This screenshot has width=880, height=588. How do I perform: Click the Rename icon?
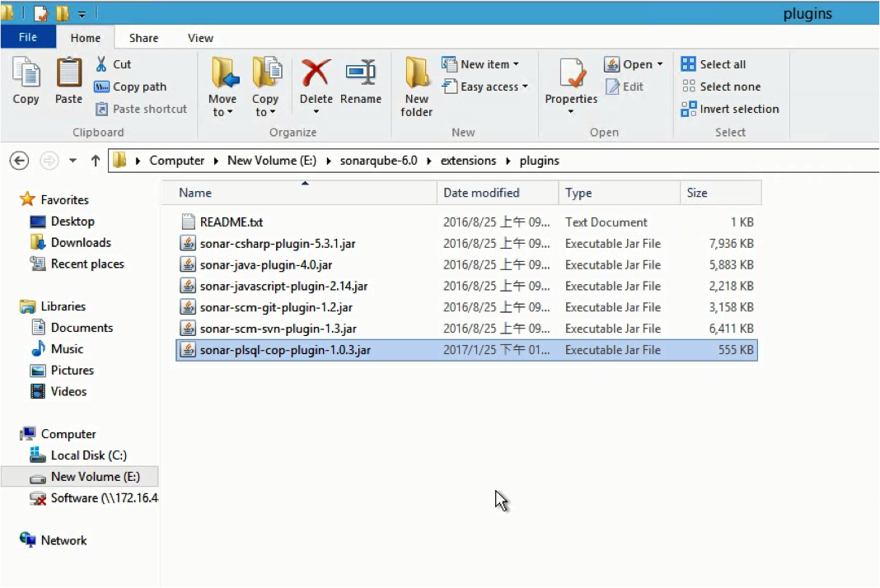click(361, 73)
